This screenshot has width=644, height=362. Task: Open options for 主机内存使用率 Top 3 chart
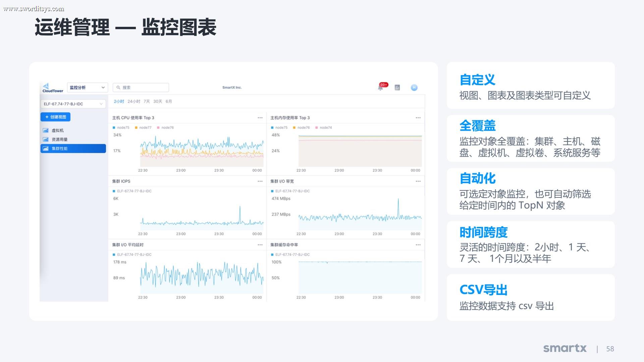click(418, 118)
